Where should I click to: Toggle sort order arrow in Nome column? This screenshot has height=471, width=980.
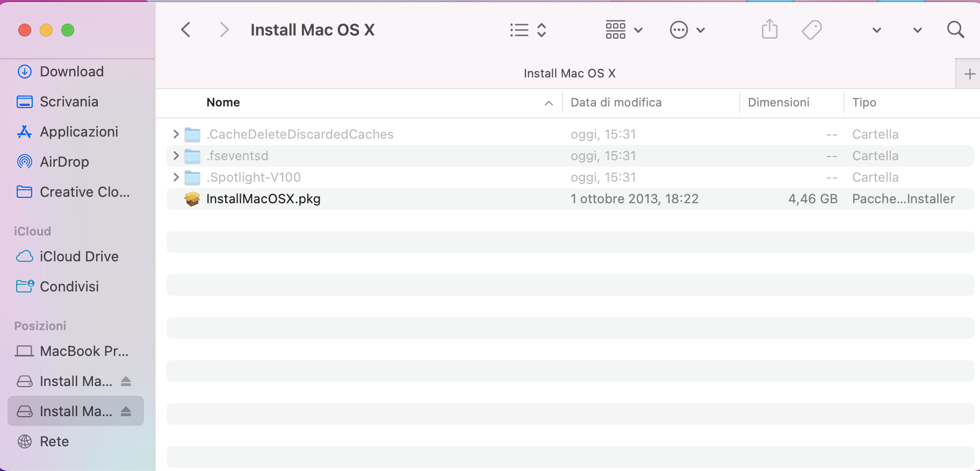pos(549,103)
